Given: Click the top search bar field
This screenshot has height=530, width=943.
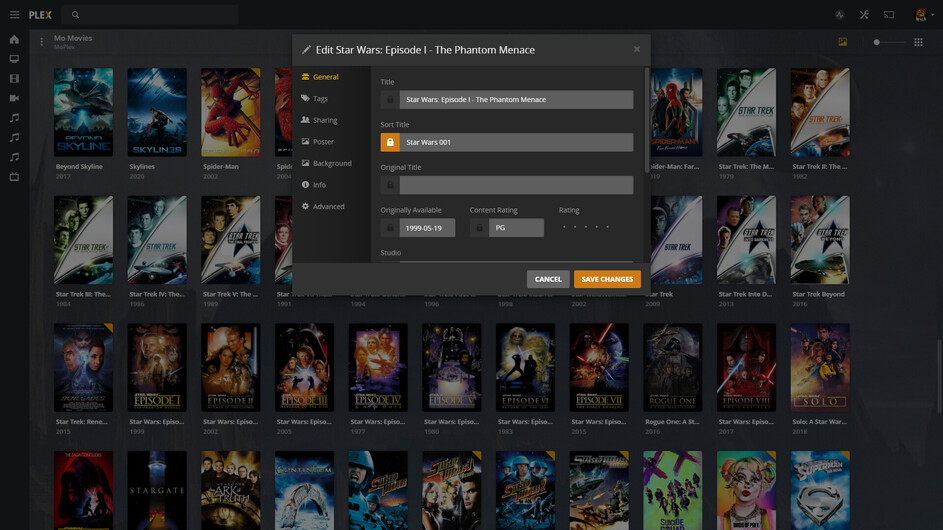Looking at the screenshot, I should [x=150, y=14].
